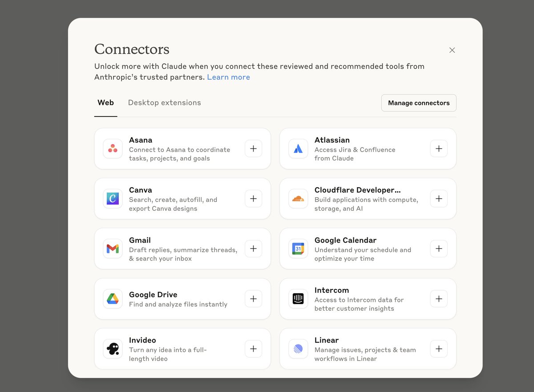The image size is (534, 392).
Task: Open Manage connectors
Action: tap(419, 103)
